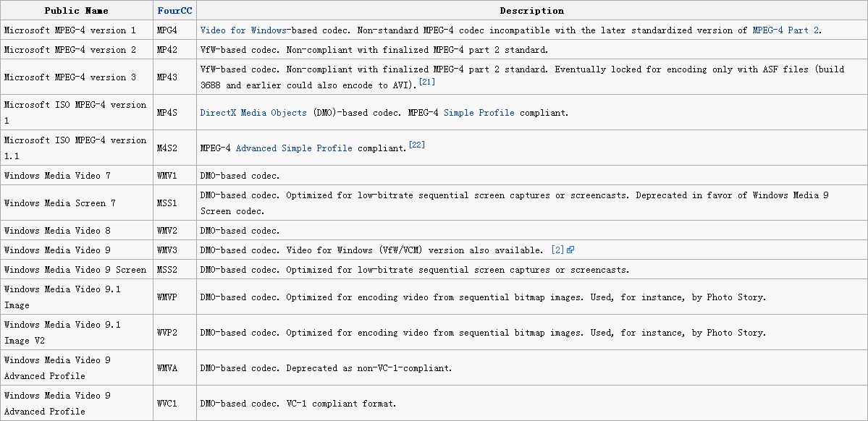Select the Windows Media Screen 7 name cell
Image resolution: width=868 pixels, height=421 pixels.
point(77,203)
